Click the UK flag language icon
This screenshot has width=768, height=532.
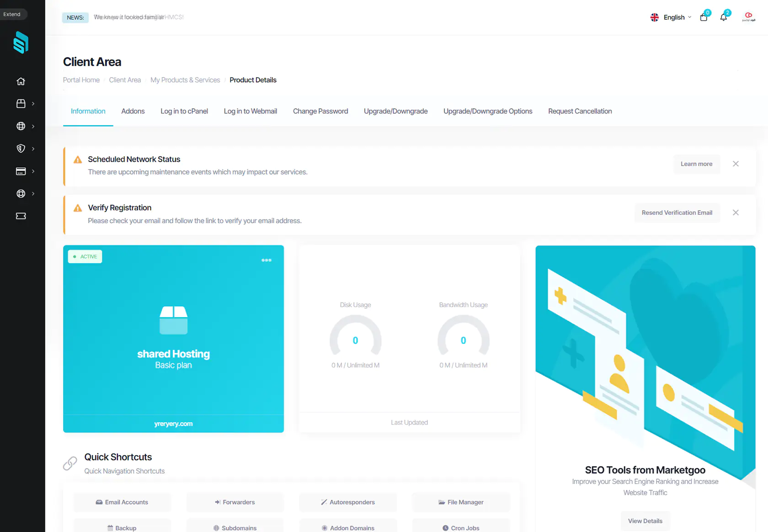point(655,17)
